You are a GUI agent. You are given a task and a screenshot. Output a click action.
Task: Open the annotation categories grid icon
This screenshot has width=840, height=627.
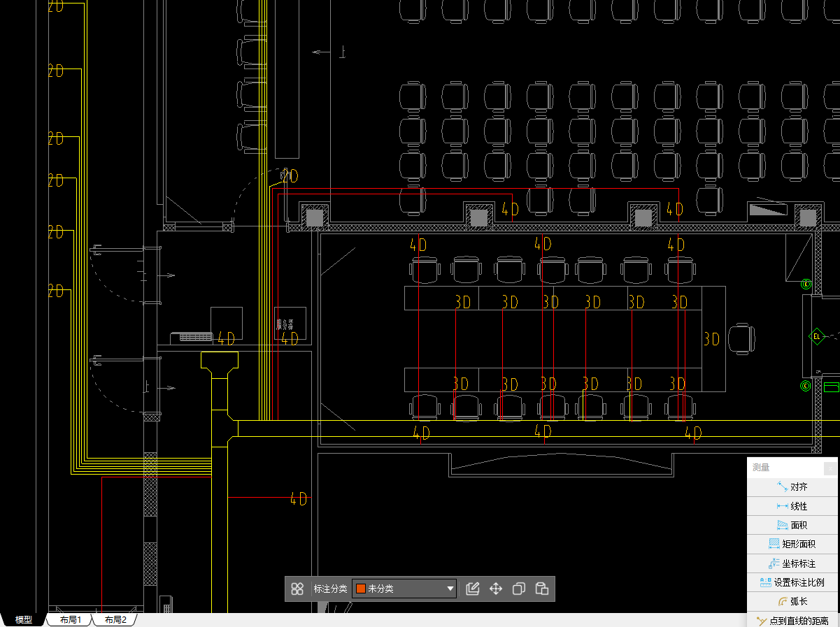click(297, 589)
